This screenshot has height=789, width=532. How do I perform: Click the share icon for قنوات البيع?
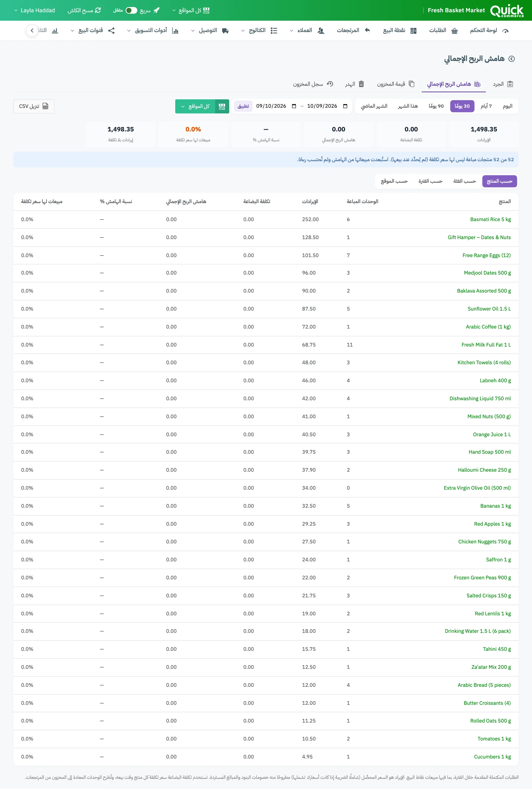(111, 31)
